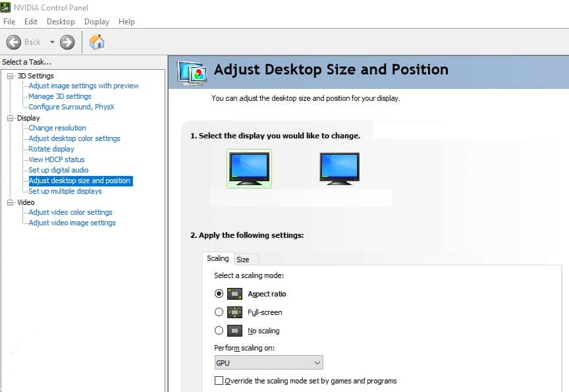This screenshot has height=392, width=569.
Task: Open Rotate display task
Action: [51, 149]
